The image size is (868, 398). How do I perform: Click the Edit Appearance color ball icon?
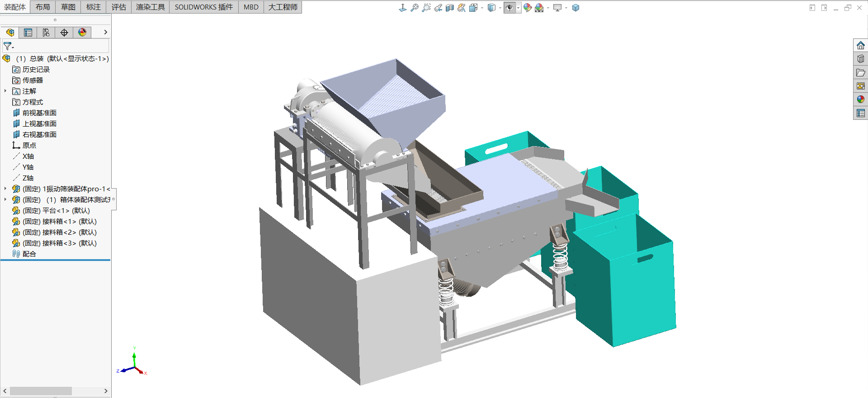pos(528,8)
